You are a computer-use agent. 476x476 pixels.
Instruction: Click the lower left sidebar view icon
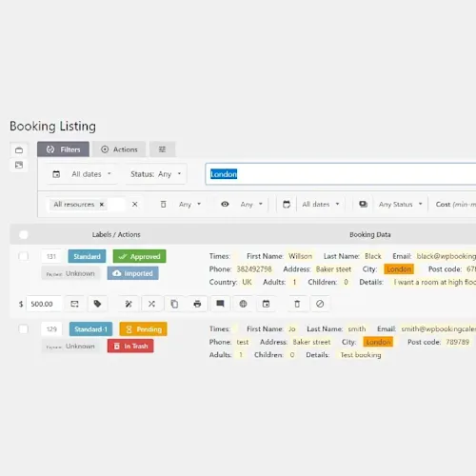click(x=19, y=165)
